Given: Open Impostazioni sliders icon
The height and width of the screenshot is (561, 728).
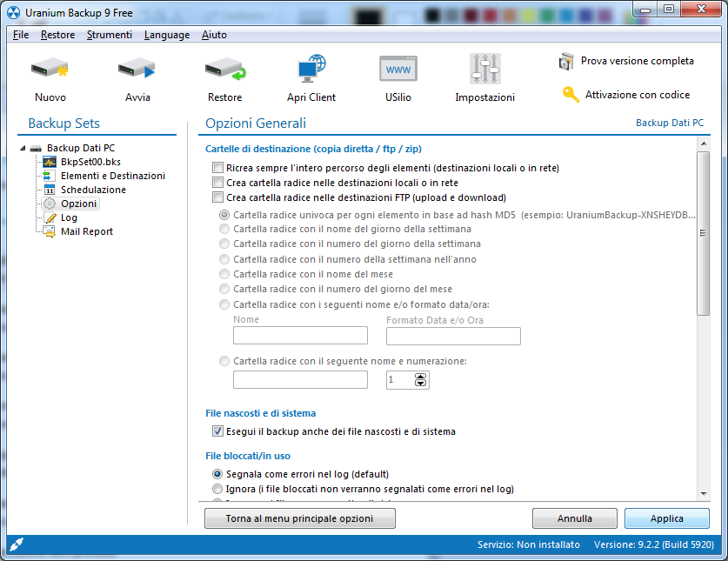Looking at the screenshot, I should 484,69.
